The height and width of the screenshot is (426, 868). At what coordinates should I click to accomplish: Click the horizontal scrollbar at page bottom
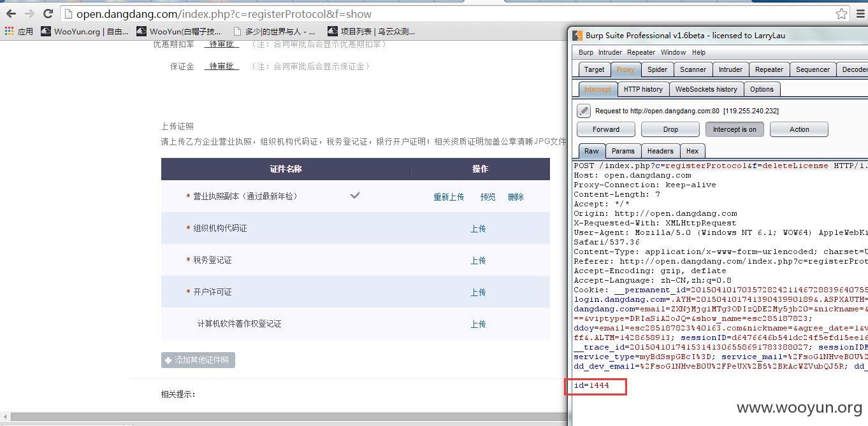[288, 417]
